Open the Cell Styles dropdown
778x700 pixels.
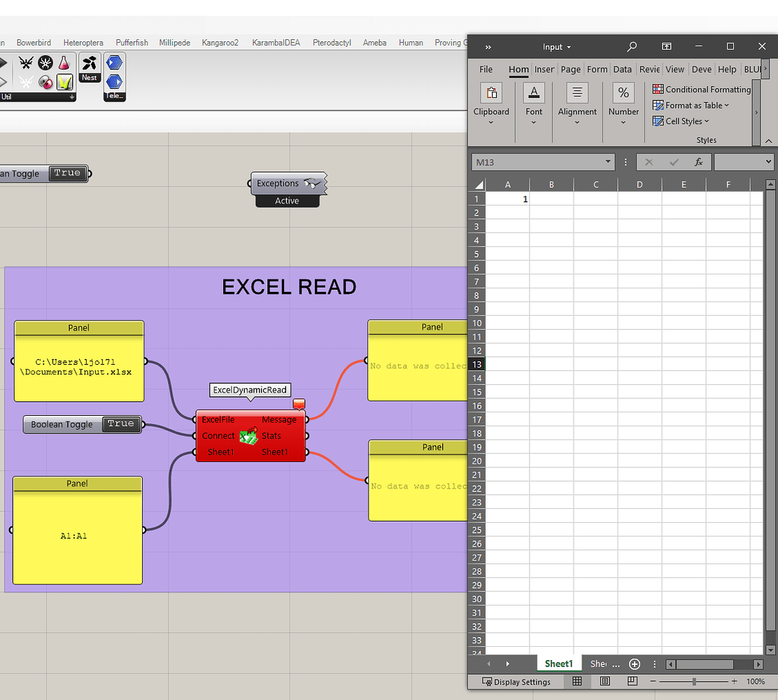click(681, 120)
